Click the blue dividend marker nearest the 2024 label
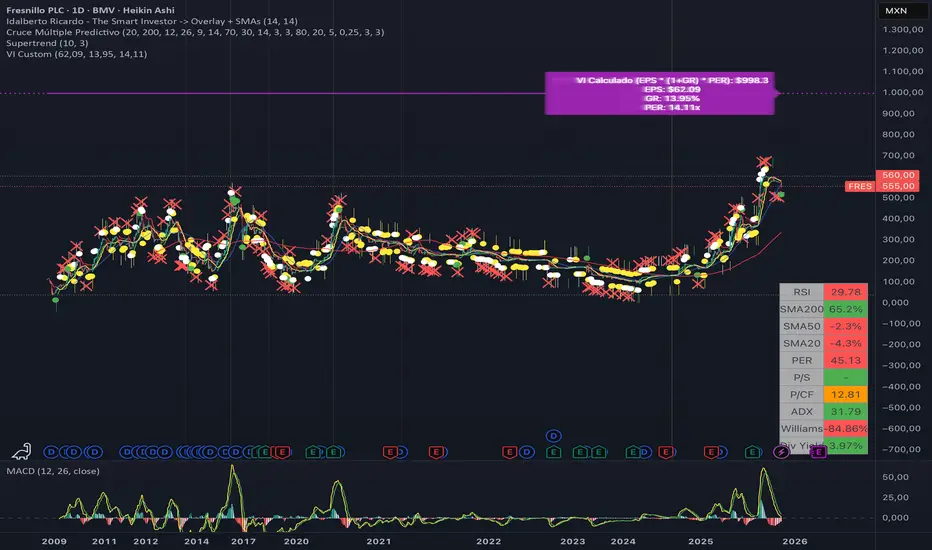 pos(645,452)
